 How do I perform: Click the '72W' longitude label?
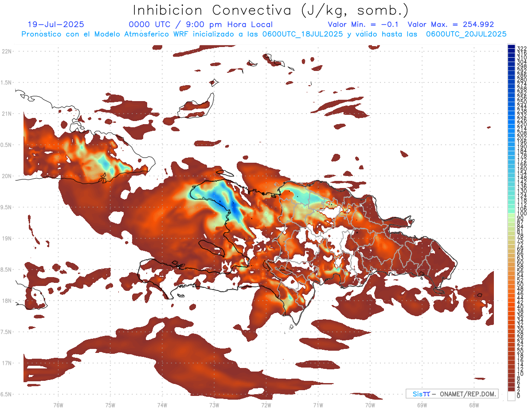pyautogui.click(x=266, y=405)
